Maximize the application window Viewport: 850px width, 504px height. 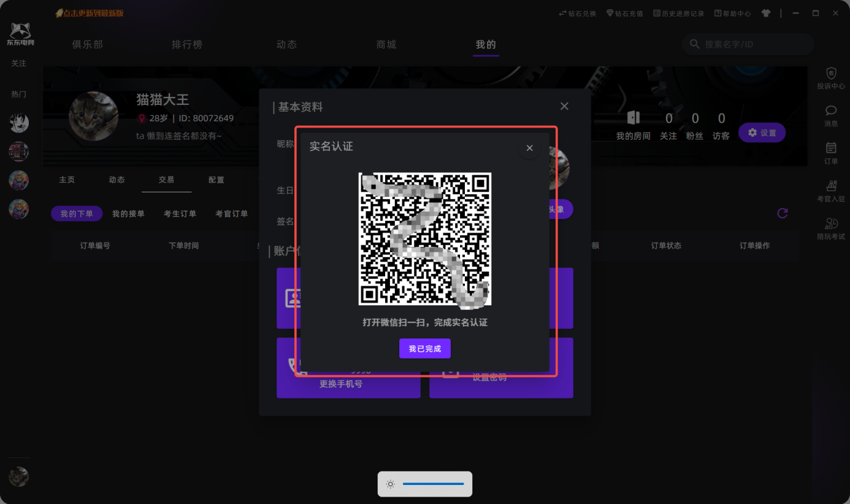tap(816, 13)
